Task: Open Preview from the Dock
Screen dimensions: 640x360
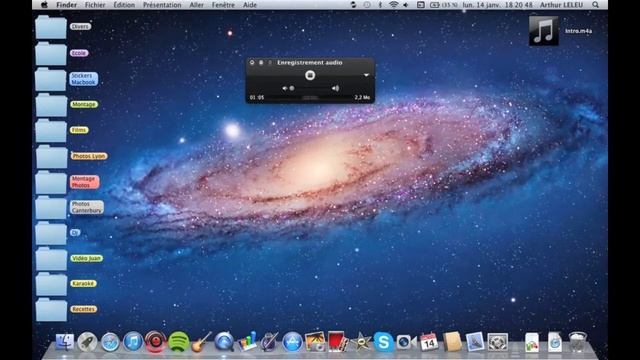Action: (x=474, y=342)
